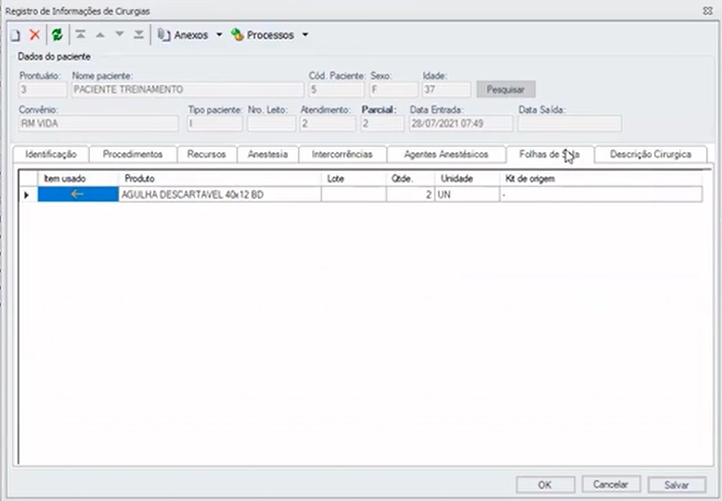Image resolution: width=722 pixels, height=501 pixels.
Task: Expand the Processos dropdown arrow
Action: click(305, 35)
